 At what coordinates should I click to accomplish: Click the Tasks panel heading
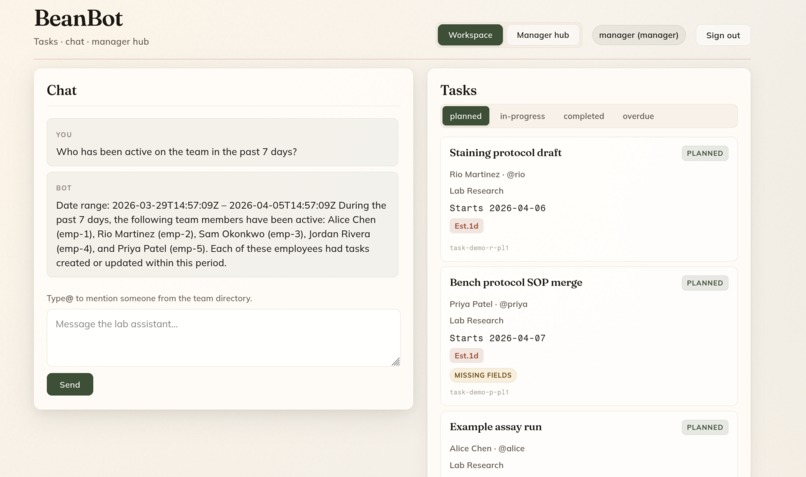click(459, 90)
